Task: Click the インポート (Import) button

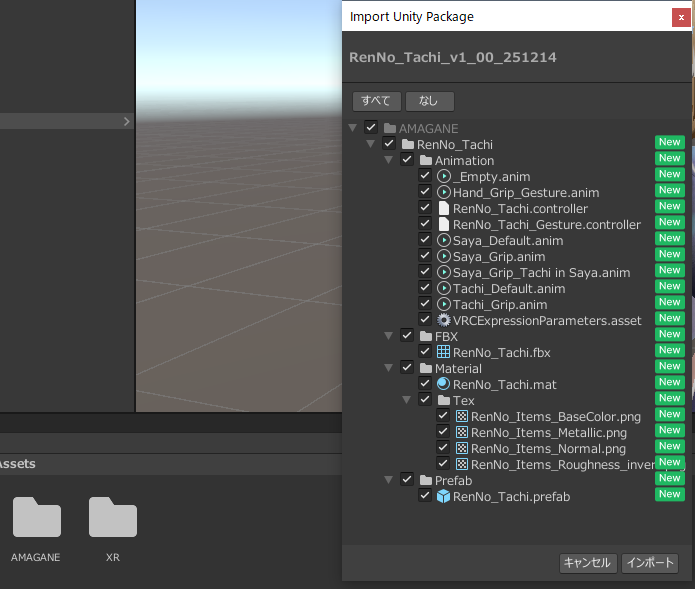Action: pos(649,563)
